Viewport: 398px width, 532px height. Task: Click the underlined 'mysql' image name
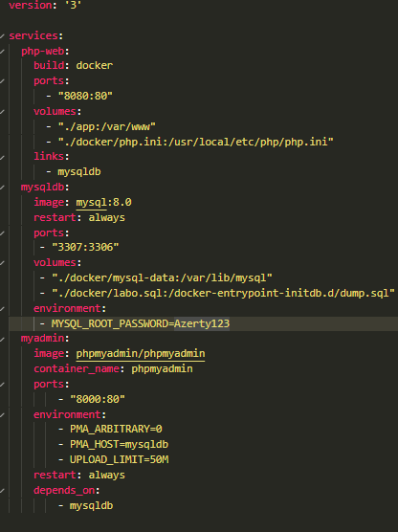coord(91,202)
